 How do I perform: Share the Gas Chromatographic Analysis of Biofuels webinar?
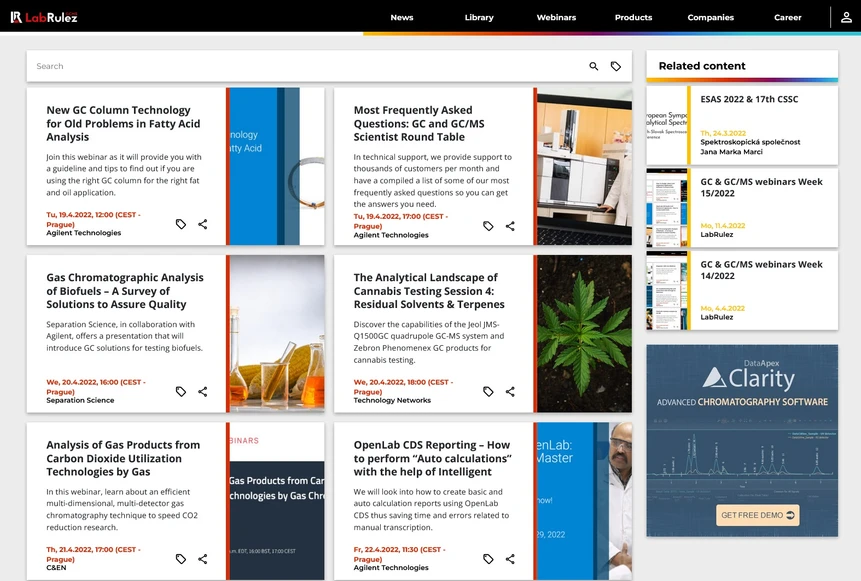(203, 392)
